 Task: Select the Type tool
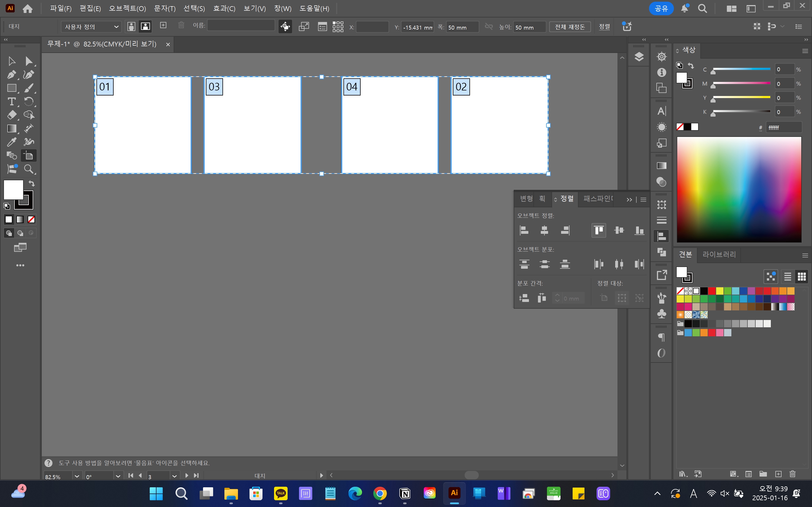point(11,101)
